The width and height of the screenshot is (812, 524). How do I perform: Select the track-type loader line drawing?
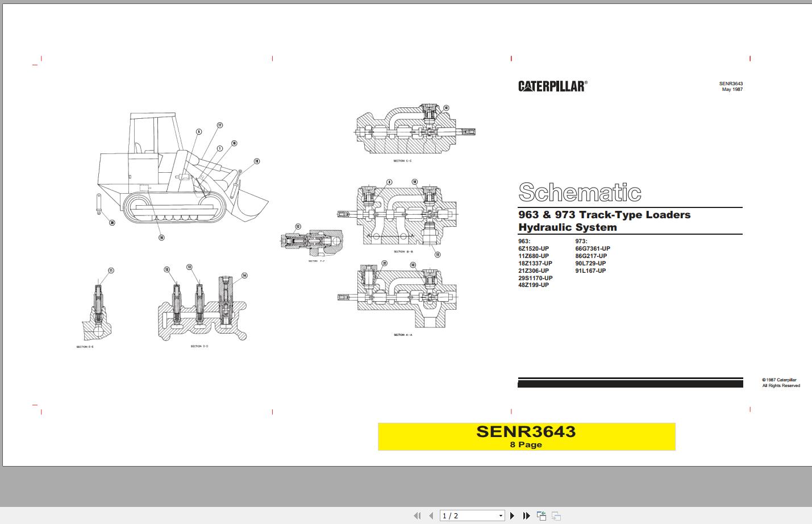coord(176,170)
